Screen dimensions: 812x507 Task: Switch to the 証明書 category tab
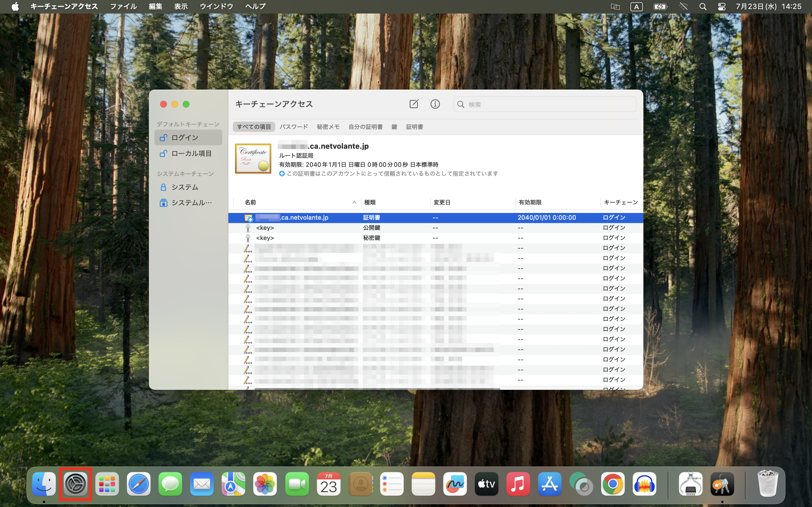(415, 127)
